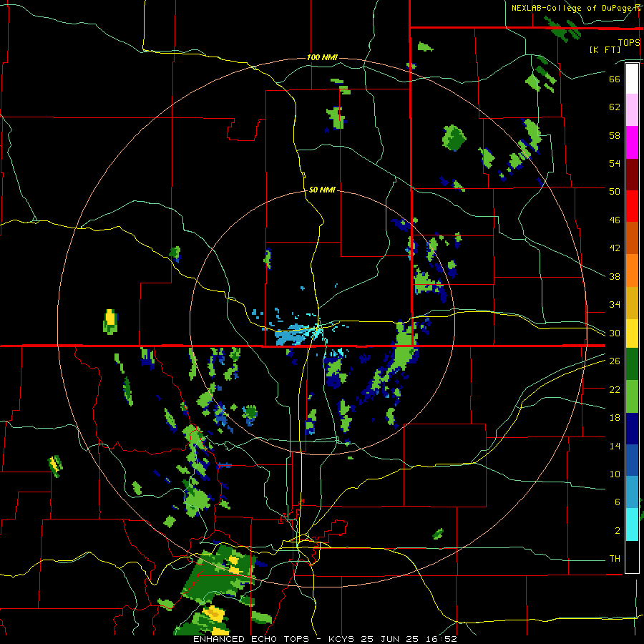The height and width of the screenshot is (644, 644).
Task: Click the dark green legend swatch
Action: (632, 364)
